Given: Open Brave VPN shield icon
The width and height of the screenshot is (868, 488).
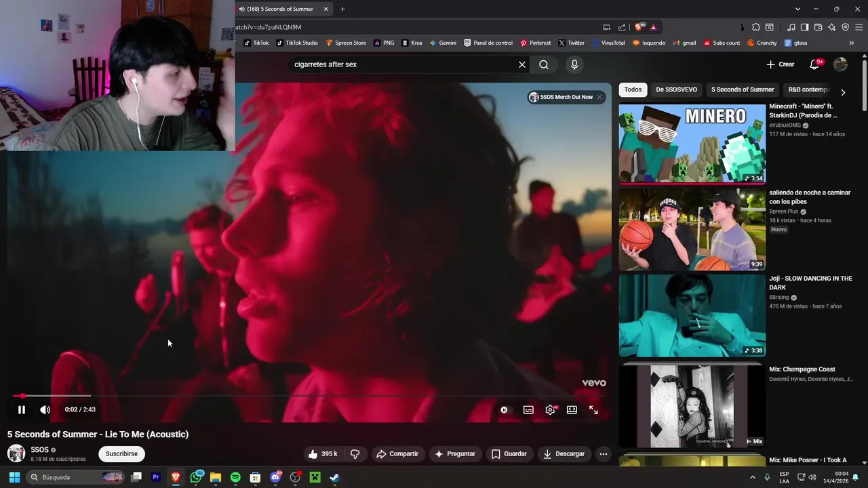Looking at the screenshot, I should click(x=845, y=27).
